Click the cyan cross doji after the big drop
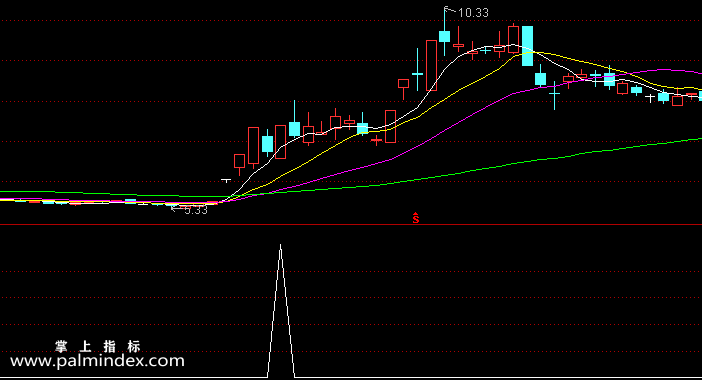This screenshot has height=380, width=702. (554, 94)
